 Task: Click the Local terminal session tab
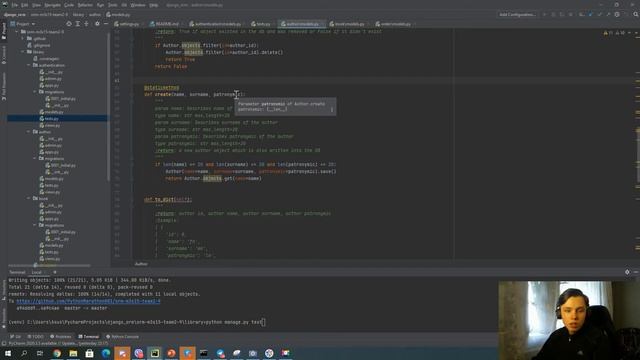click(37, 272)
